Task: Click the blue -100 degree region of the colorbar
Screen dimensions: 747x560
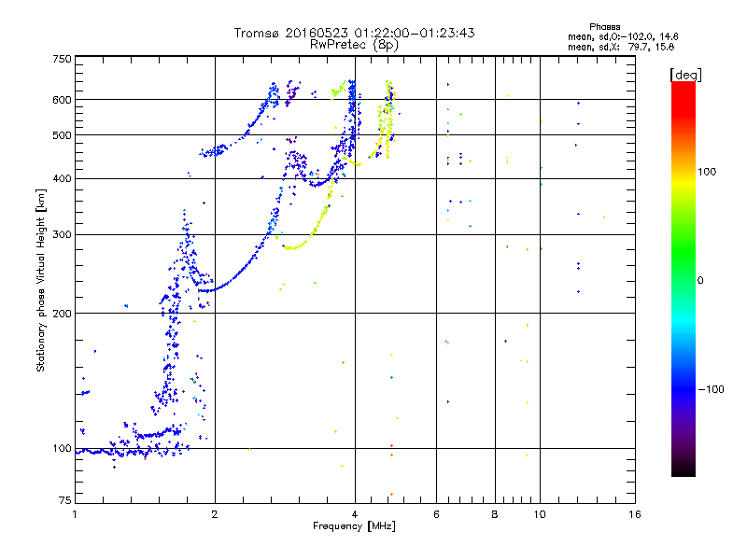Action: [x=684, y=389]
